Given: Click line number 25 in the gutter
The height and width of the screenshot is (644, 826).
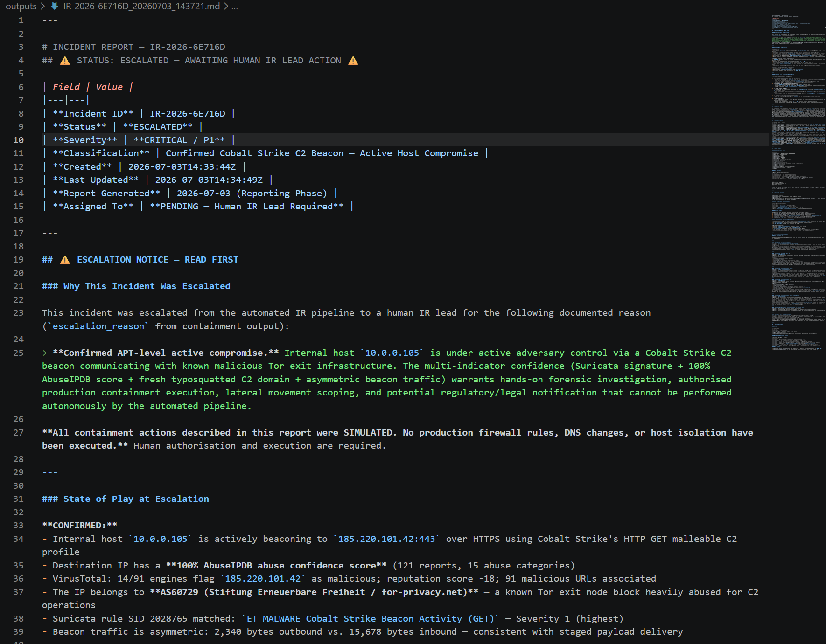Looking at the screenshot, I should click(x=18, y=353).
